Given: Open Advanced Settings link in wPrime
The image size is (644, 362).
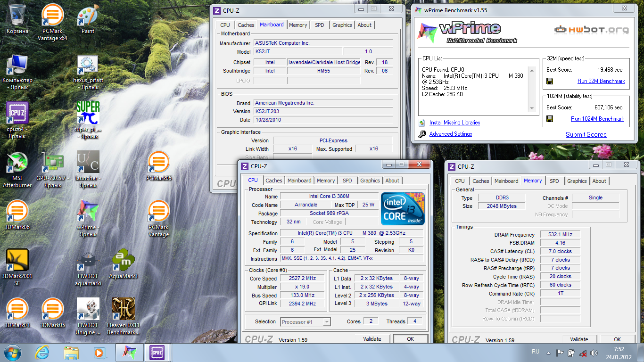Looking at the screenshot, I should coord(451,134).
